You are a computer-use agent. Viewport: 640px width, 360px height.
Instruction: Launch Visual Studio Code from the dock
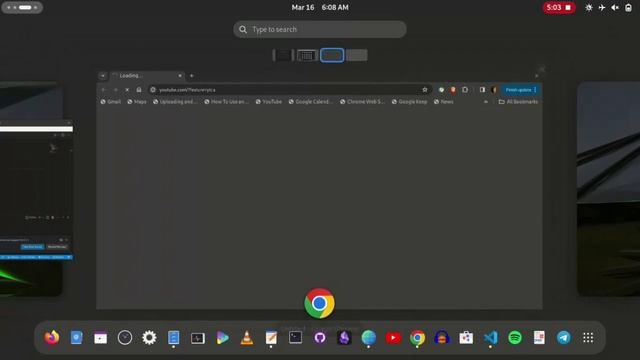point(491,338)
